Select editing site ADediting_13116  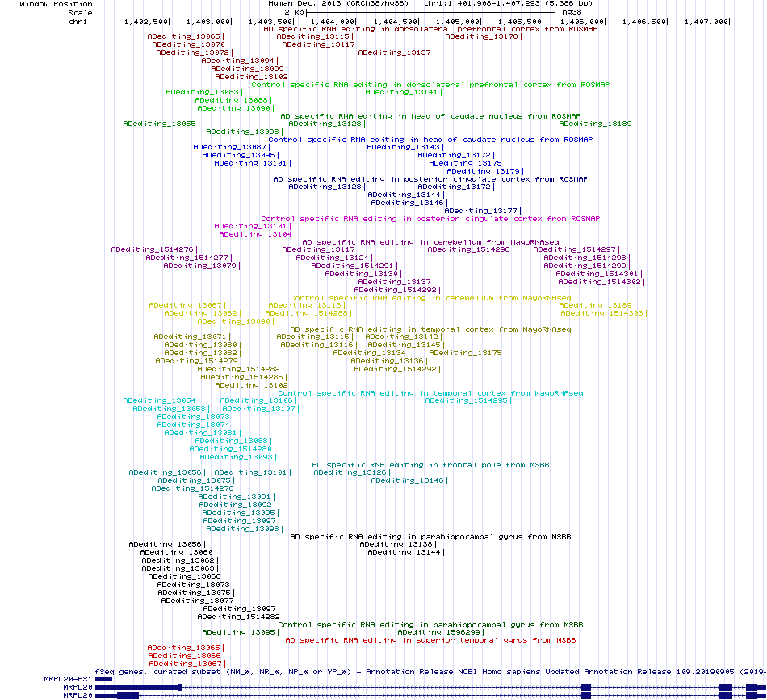(x=318, y=346)
